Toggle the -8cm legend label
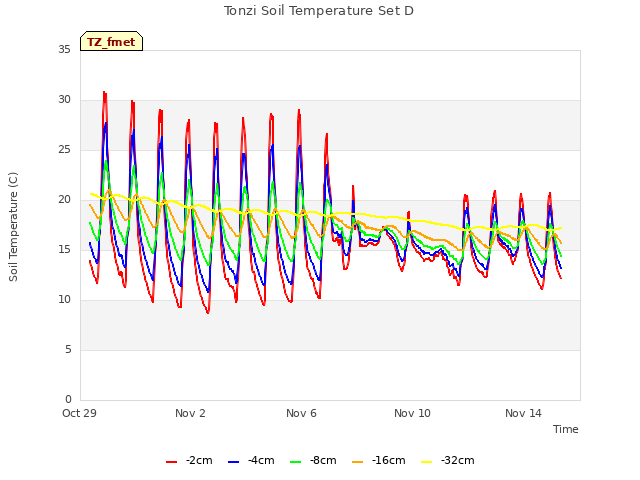640x480 pixels. [323, 460]
